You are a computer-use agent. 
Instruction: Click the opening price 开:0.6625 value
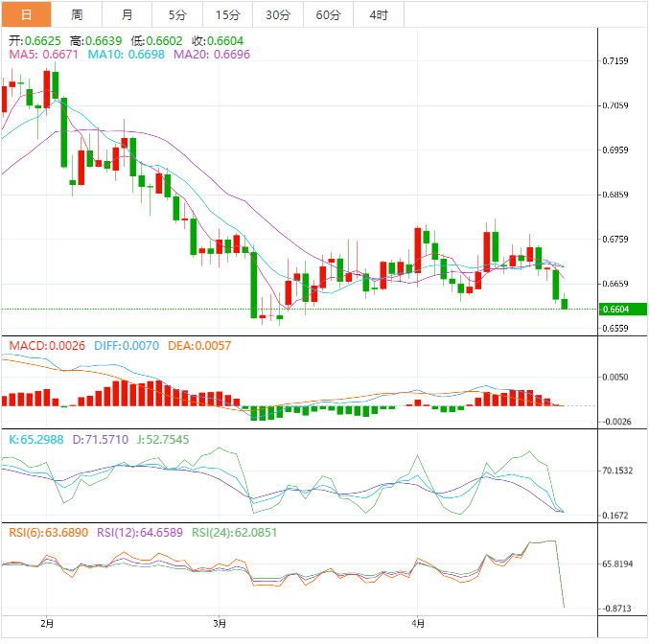pos(35,41)
